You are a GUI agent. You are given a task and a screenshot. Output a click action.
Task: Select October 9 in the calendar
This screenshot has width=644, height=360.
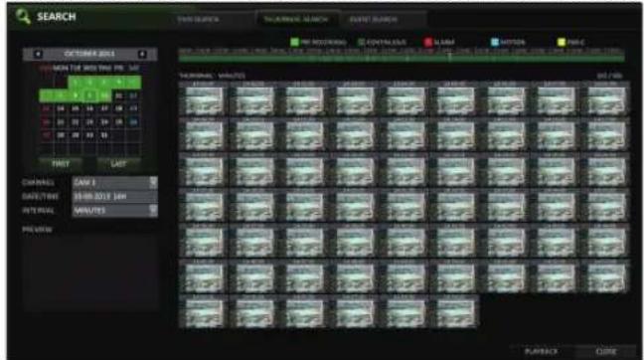(x=90, y=95)
